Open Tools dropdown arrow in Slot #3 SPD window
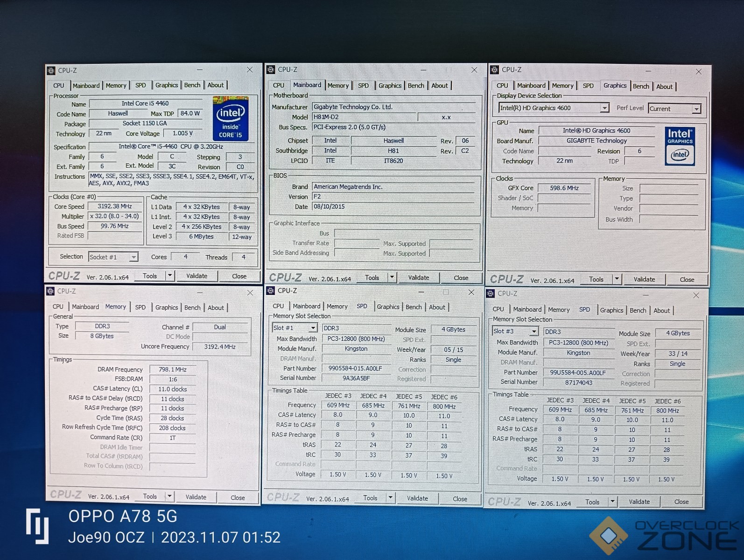744x560 pixels. click(x=612, y=502)
